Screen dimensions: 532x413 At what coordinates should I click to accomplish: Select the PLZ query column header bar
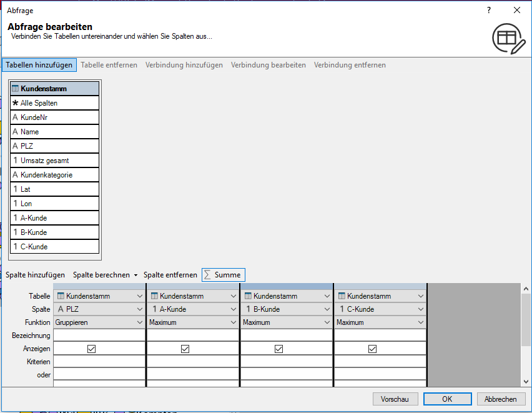(x=99, y=286)
